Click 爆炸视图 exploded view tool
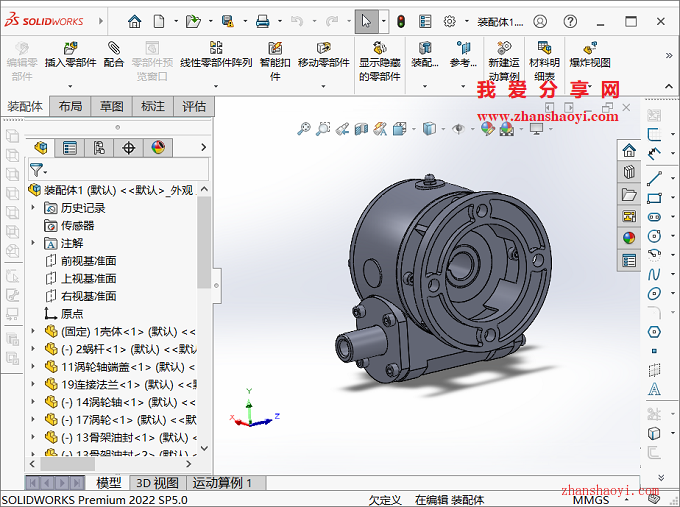The width and height of the screenshot is (680, 507). pos(590,56)
